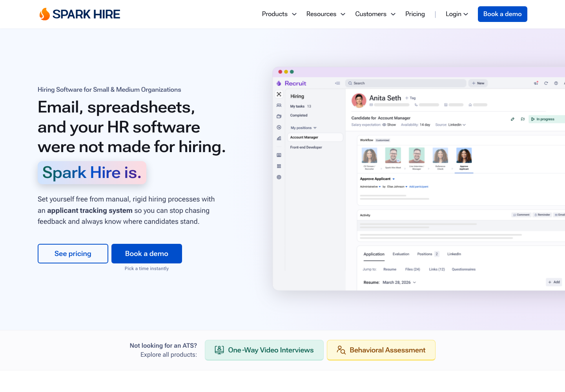The width and height of the screenshot is (565, 392).
Task: Click the Search field in Recruit
Action: (x=406, y=83)
